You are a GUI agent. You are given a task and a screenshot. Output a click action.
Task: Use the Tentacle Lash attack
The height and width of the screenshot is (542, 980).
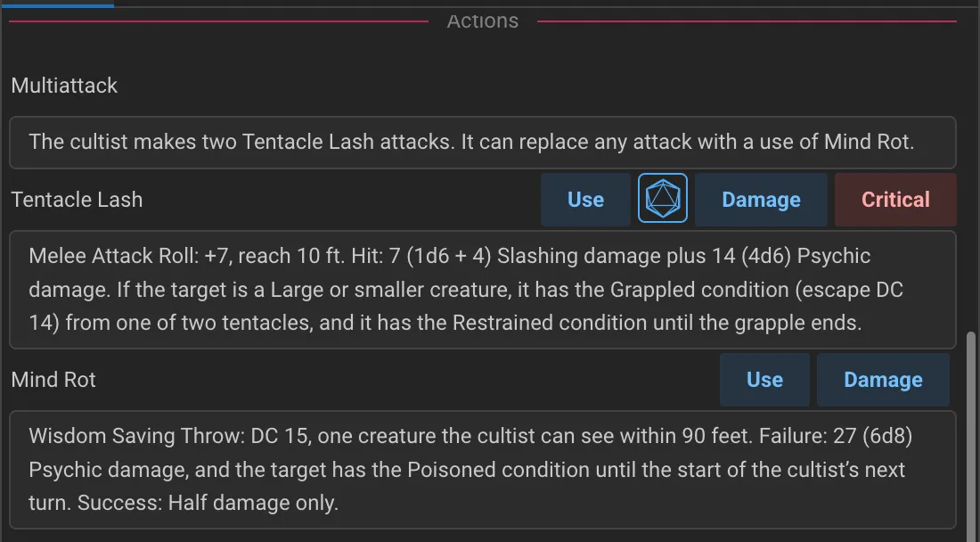[585, 199]
